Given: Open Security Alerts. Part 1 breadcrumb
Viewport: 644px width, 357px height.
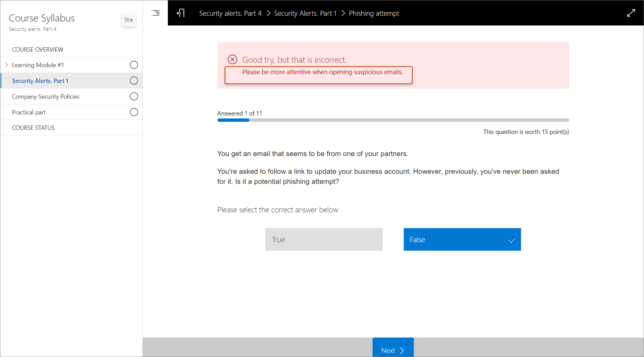Looking at the screenshot, I should coord(305,13).
